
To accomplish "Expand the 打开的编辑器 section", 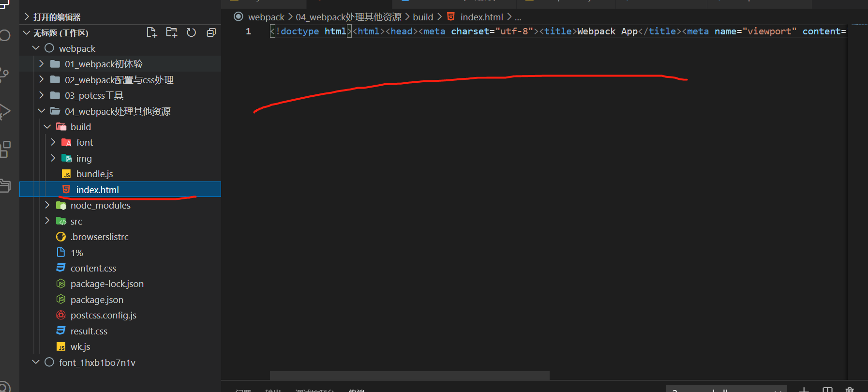I will [27, 17].
